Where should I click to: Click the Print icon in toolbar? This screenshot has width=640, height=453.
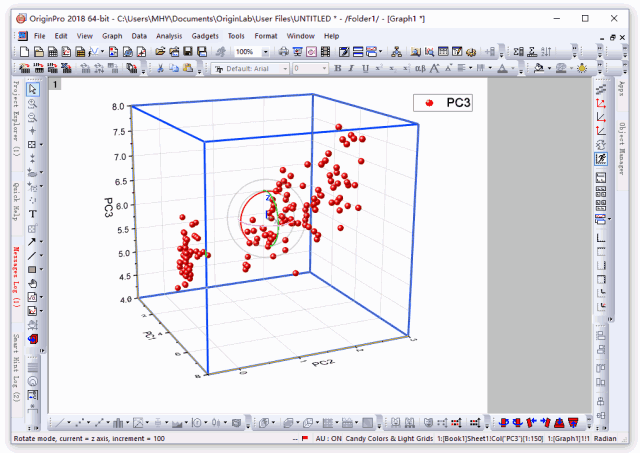click(x=284, y=51)
